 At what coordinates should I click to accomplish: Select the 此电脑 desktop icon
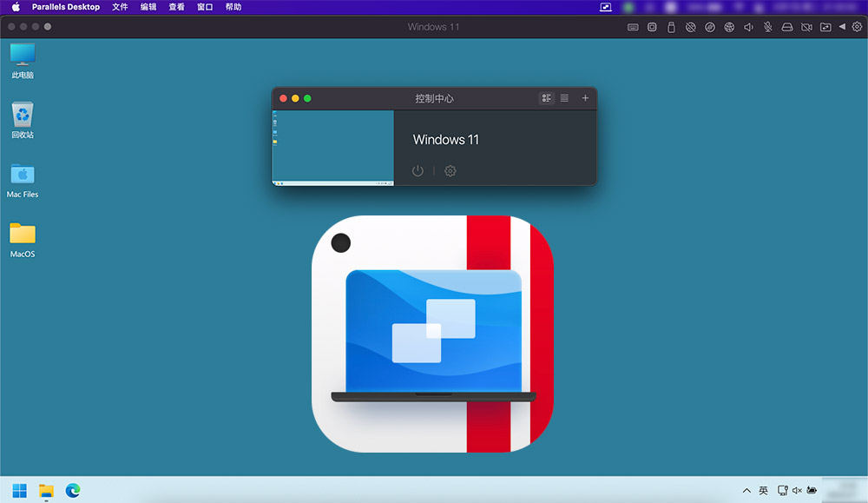(x=23, y=61)
